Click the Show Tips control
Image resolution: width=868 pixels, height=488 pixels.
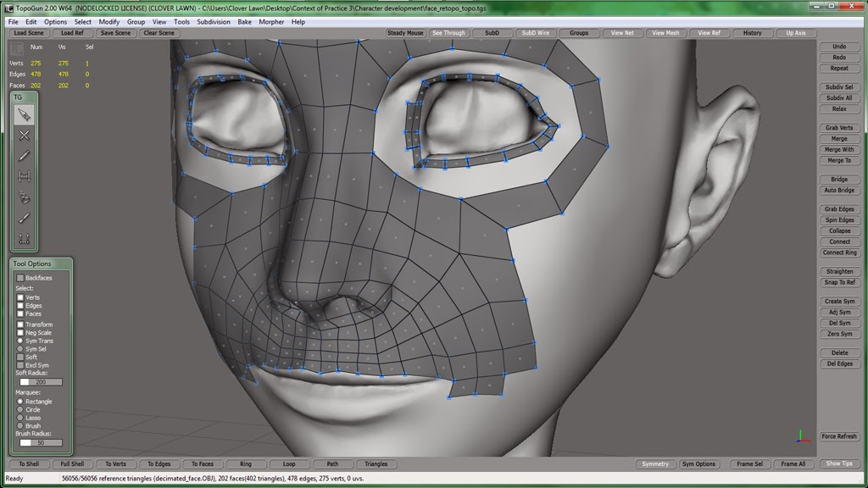click(839, 463)
